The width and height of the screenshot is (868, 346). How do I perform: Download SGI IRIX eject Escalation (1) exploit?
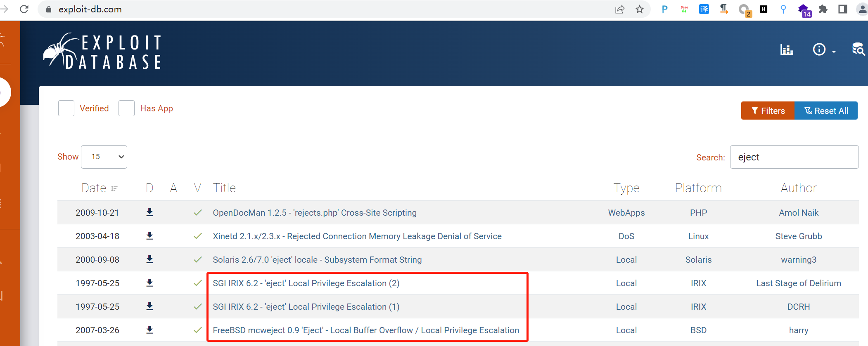tap(149, 306)
